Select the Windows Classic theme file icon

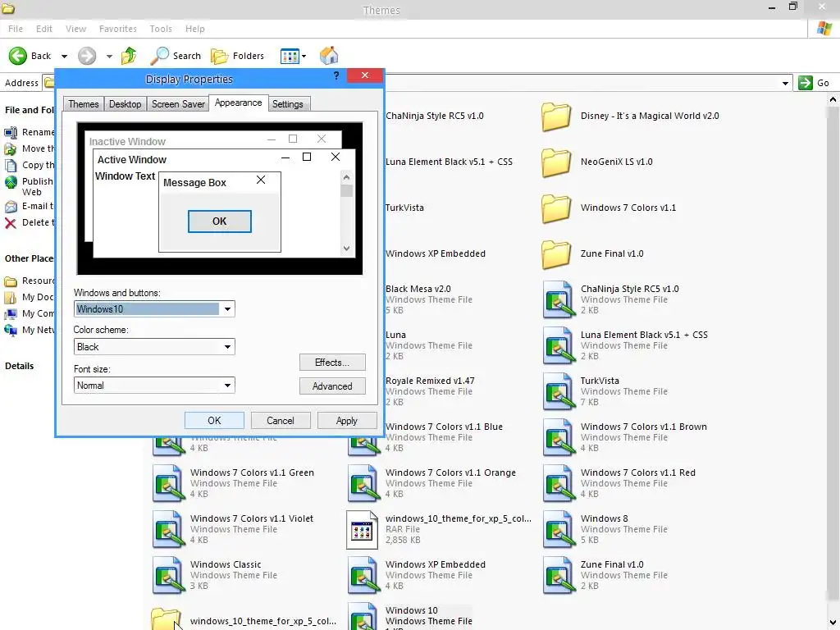pos(168,577)
